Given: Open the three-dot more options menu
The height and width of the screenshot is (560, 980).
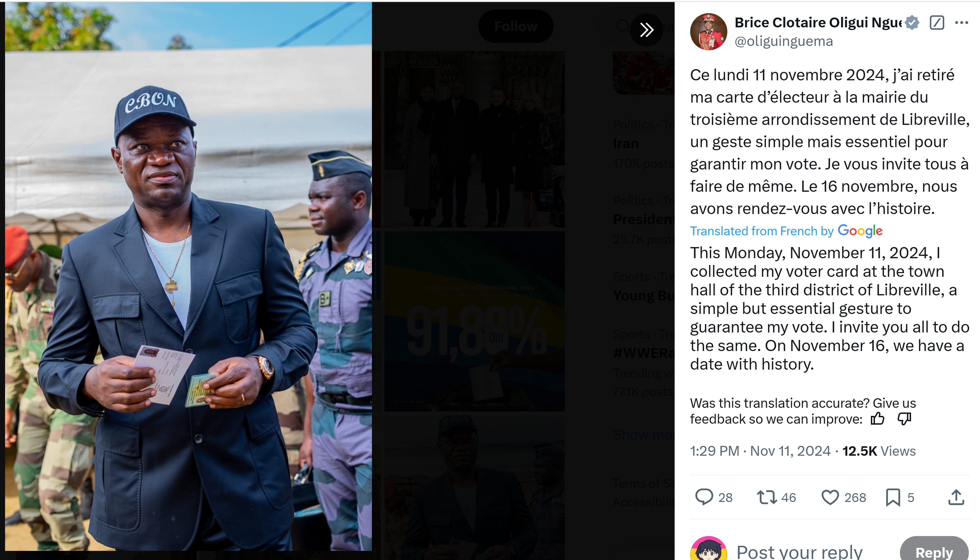Looking at the screenshot, I should point(961,23).
